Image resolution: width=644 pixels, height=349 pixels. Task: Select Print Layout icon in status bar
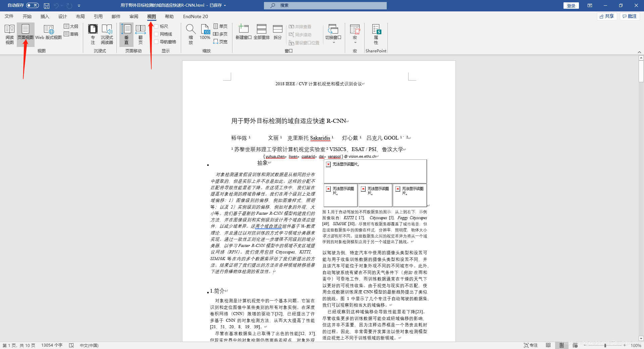(561, 345)
